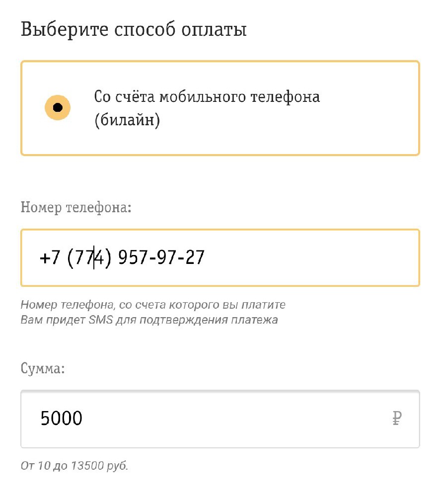Click the SMS confirmation hint text
The image size is (440, 504).
pos(149,320)
